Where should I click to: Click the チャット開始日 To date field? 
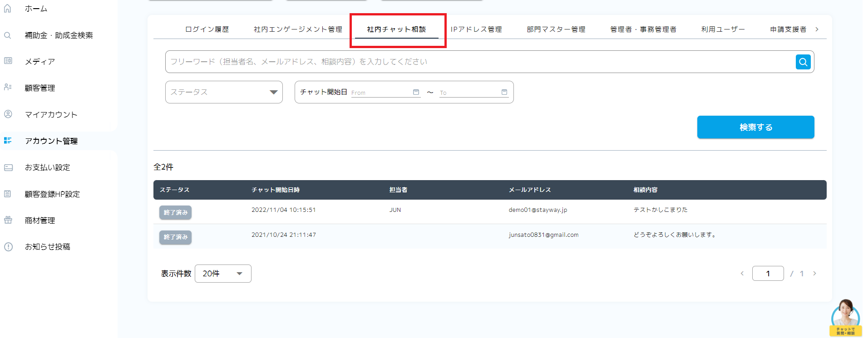coord(474,92)
